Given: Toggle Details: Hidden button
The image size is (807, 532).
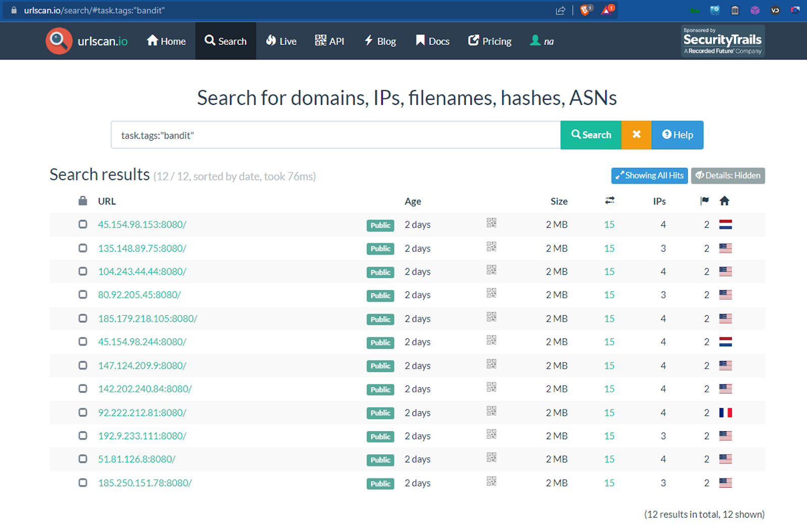Looking at the screenshot, I should point(727,175).
